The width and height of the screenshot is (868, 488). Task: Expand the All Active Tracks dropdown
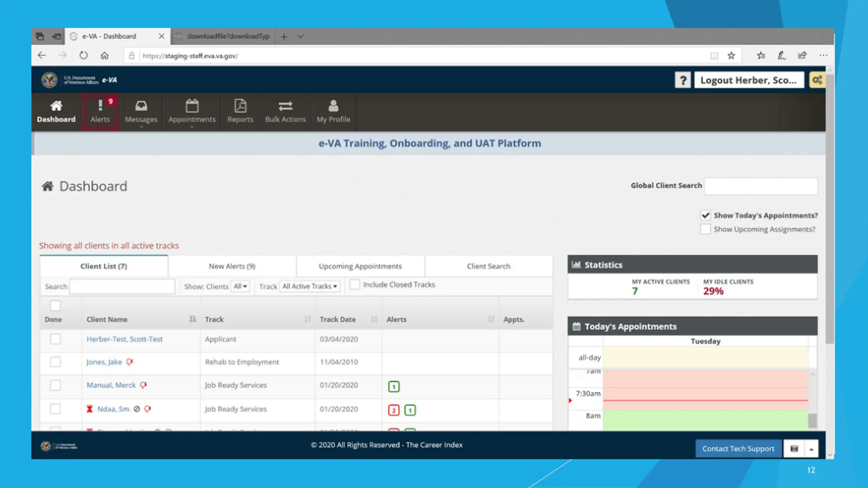point(310,286)
